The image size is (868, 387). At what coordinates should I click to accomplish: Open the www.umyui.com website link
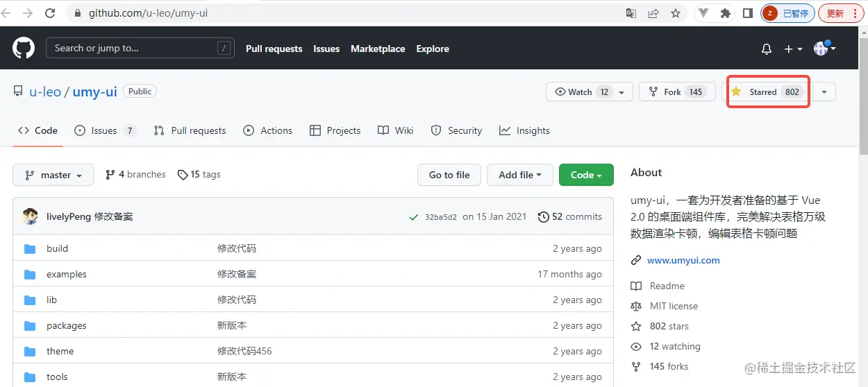coord(683,260)
